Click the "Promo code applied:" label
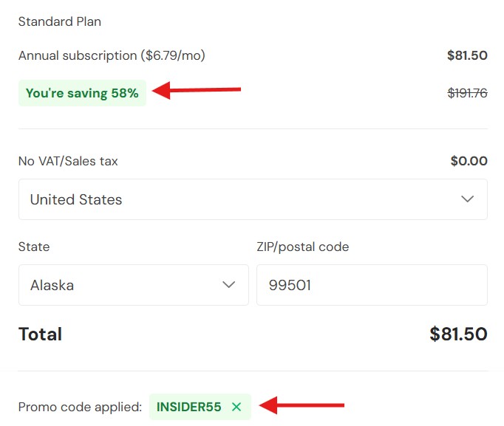The height and width of the screenshot is (426, 504). point(80,407)
